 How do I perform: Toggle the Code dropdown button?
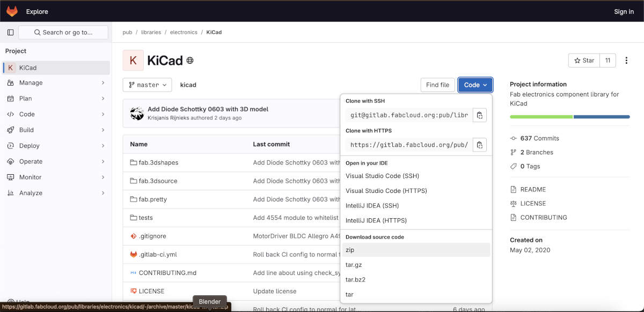[x=475, y=85]
